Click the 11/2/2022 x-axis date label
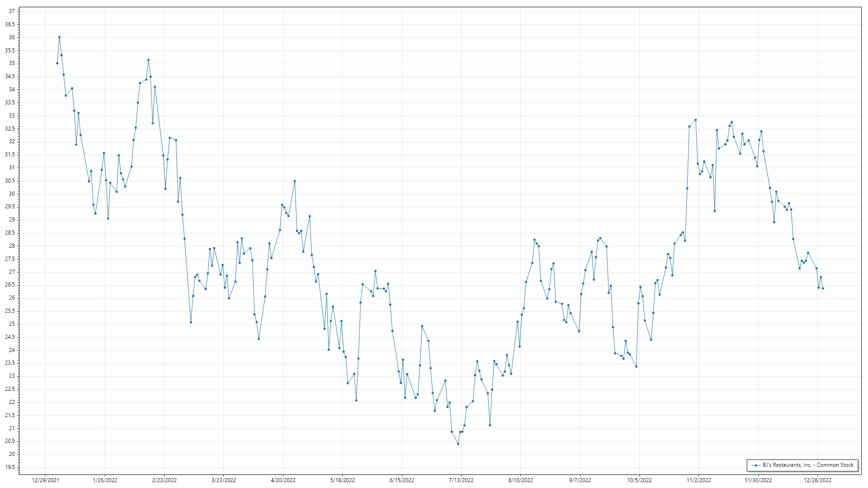868x488 pixels. coord(698,480)
